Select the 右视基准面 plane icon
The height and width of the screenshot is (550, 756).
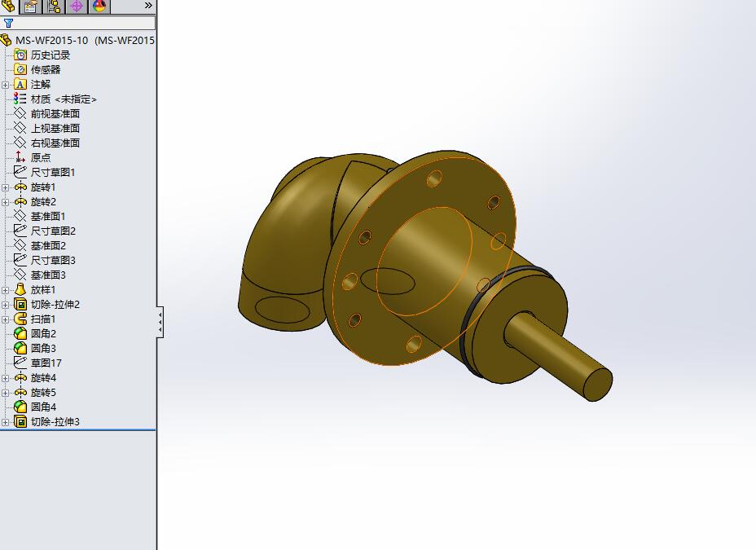tap(20, 143)
